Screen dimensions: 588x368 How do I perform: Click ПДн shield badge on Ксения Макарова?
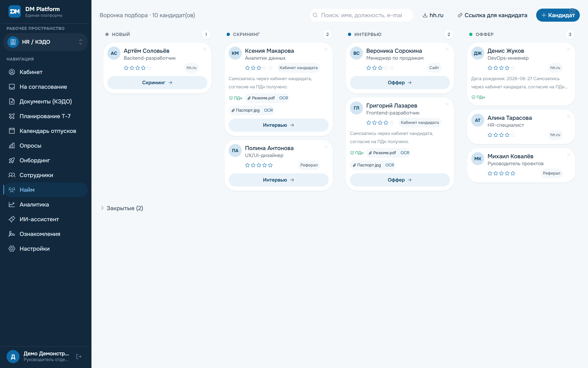point(235,98)
